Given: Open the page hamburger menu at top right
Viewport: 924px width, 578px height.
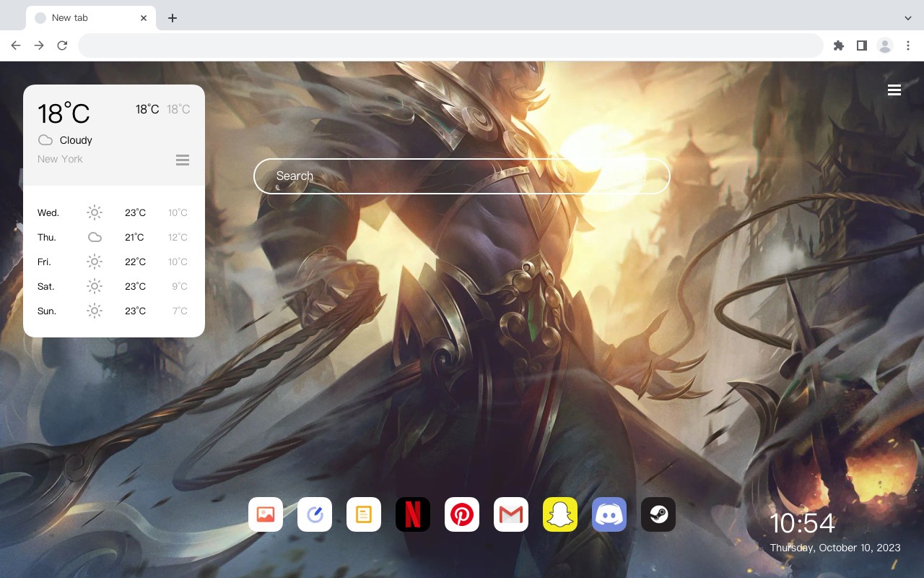Looking at the screenshot, I should click(x=894, y=90).
